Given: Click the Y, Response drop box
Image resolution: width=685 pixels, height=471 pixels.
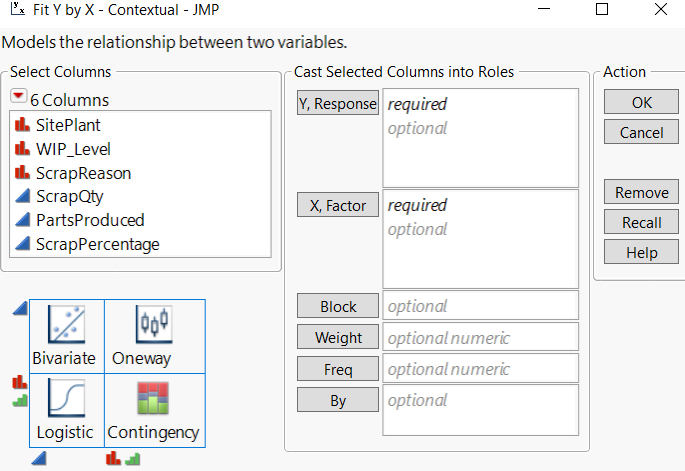Looking at the screenshot, I should 480,138.
